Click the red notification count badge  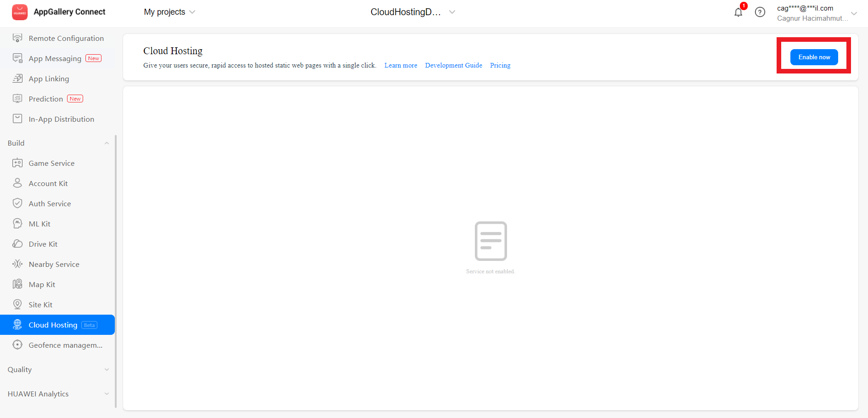tap(744, 6)
